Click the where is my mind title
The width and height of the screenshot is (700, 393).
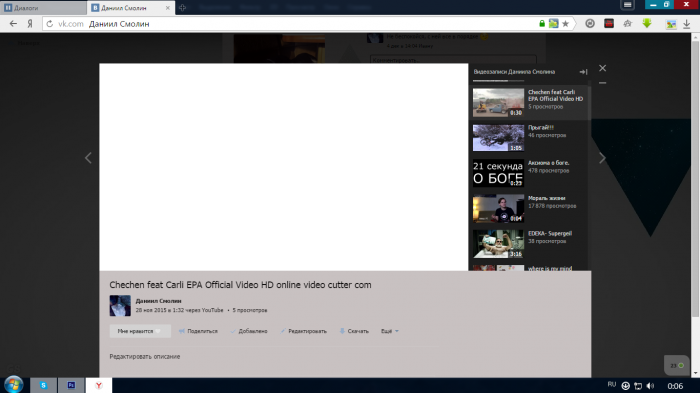point(550,268)
